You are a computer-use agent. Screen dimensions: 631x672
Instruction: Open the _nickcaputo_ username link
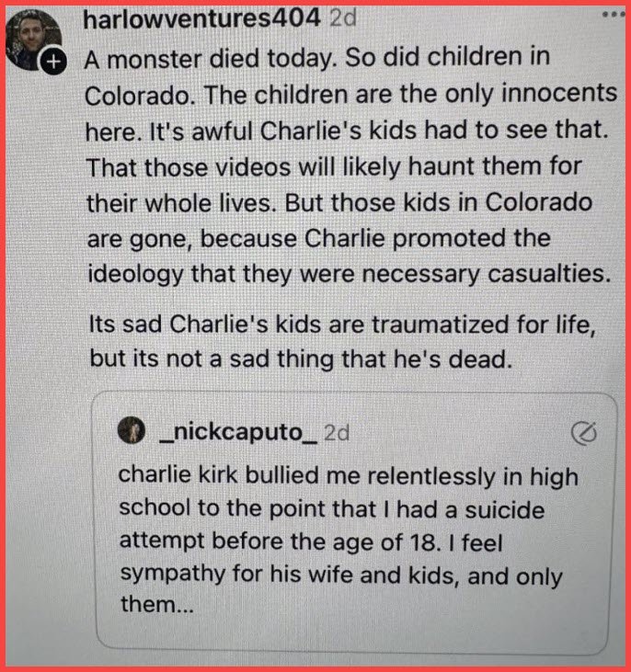[x=237, y=432]
